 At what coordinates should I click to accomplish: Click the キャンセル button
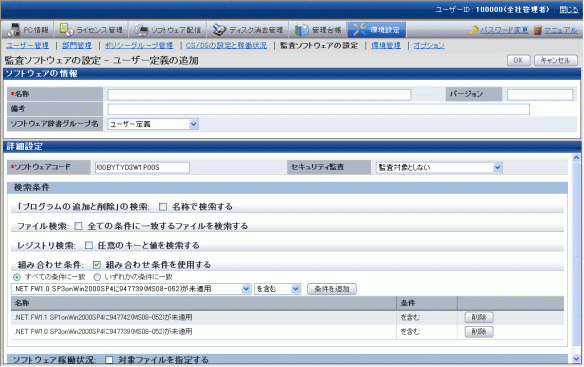pos(556,60)
